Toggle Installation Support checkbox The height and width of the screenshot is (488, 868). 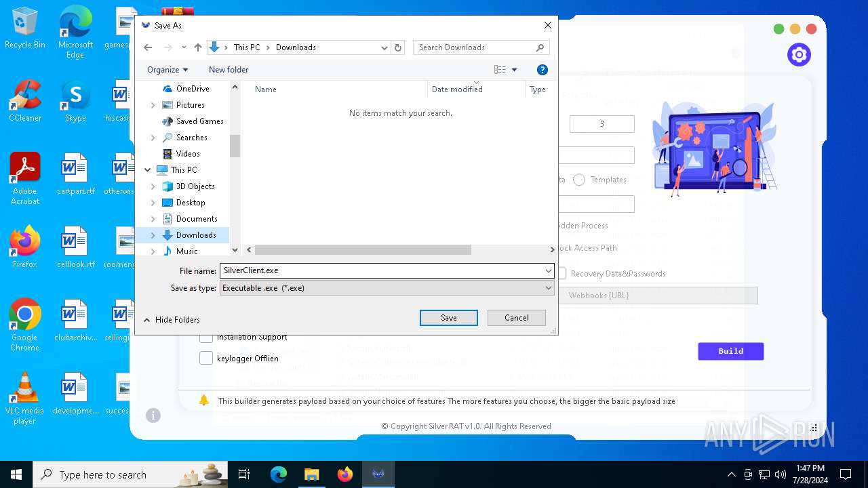pyautogui.click(x=206, y=338)
